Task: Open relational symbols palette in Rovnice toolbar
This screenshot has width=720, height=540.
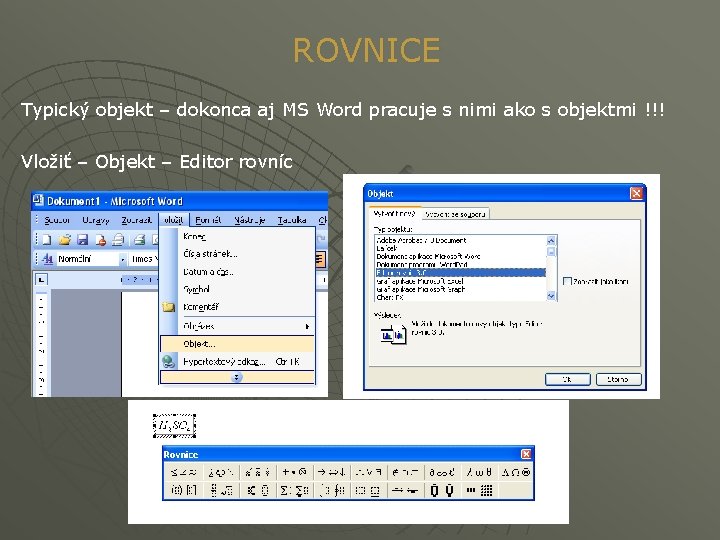Action: 183,472
